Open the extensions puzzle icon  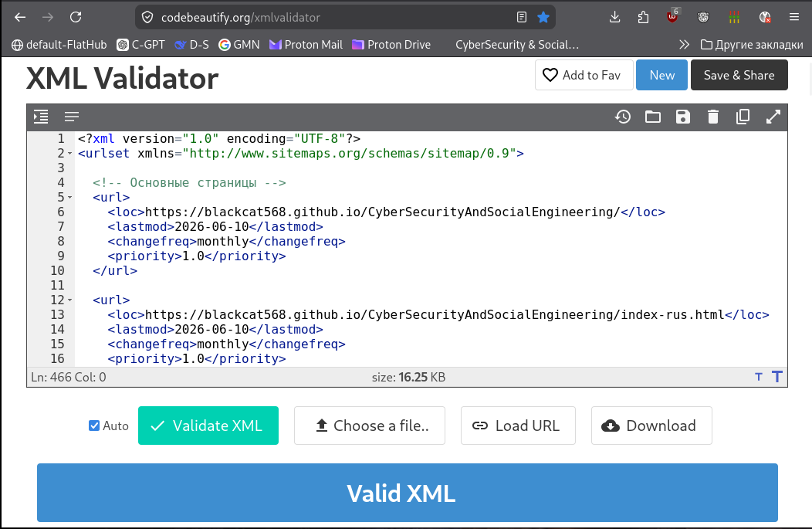[x=643, y=17]
